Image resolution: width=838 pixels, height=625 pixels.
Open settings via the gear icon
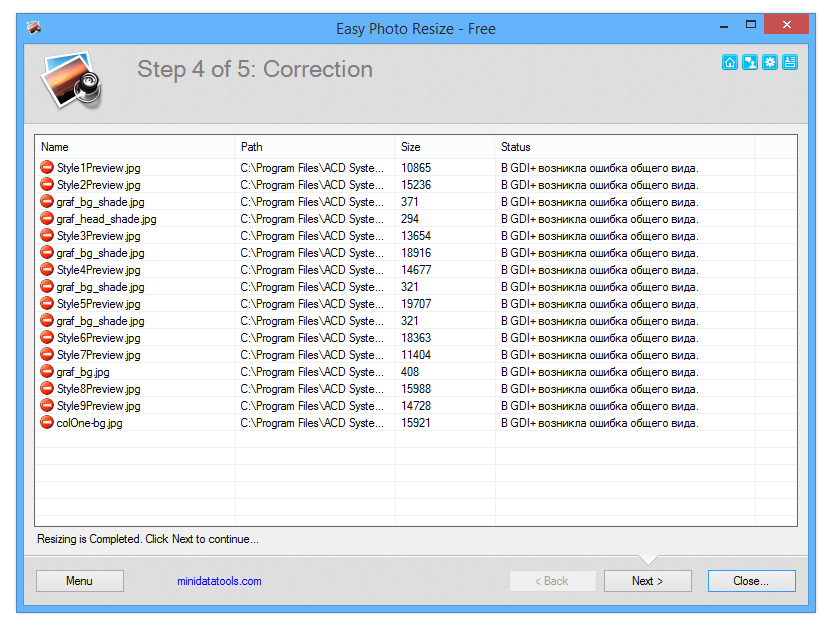click(x=770, y=63)
